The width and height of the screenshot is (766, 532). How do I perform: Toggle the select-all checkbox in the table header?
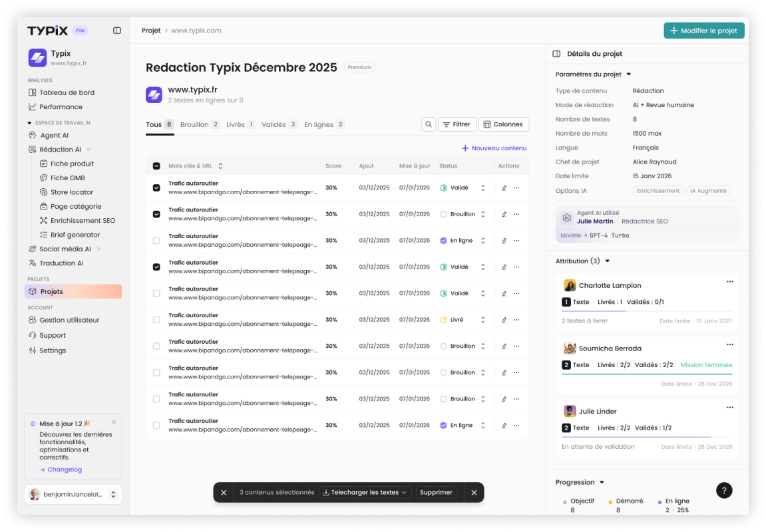(x=156, y=166)
